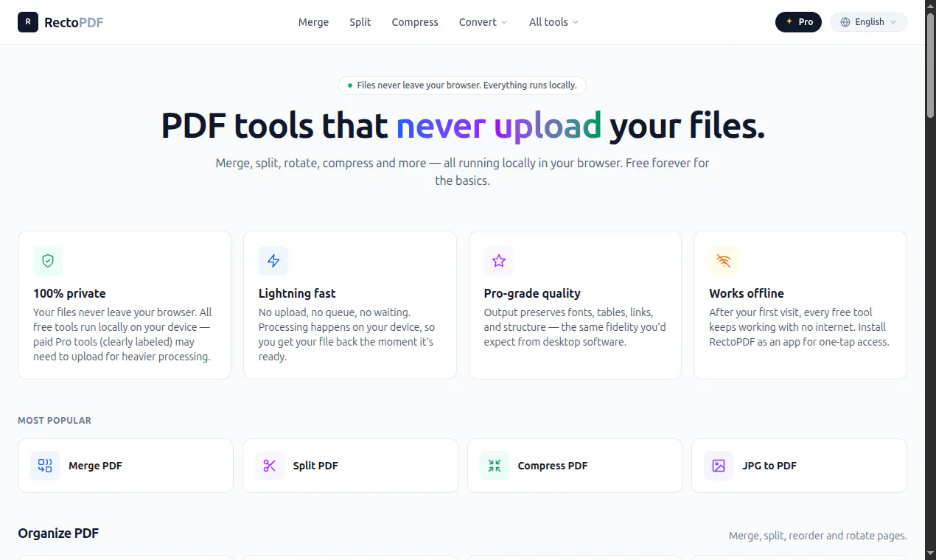Click 'Merge, split, reorder and rotate pages.' text

point(818,536)
